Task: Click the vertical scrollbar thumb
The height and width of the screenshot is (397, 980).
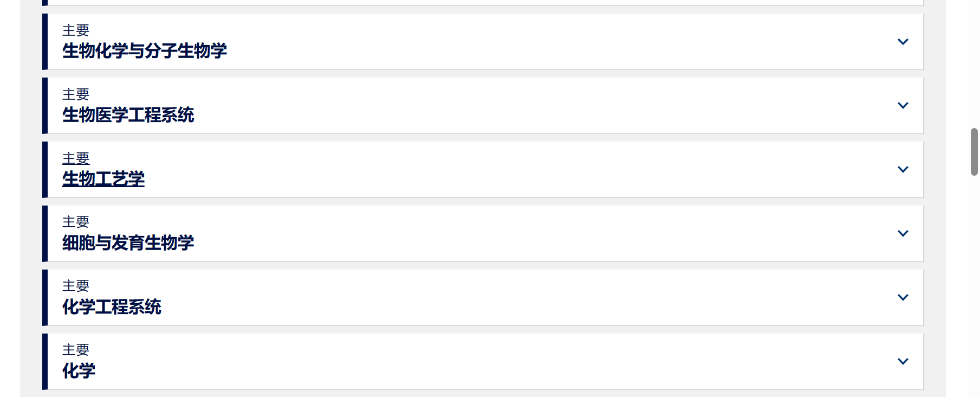Action: click(974, 152)
